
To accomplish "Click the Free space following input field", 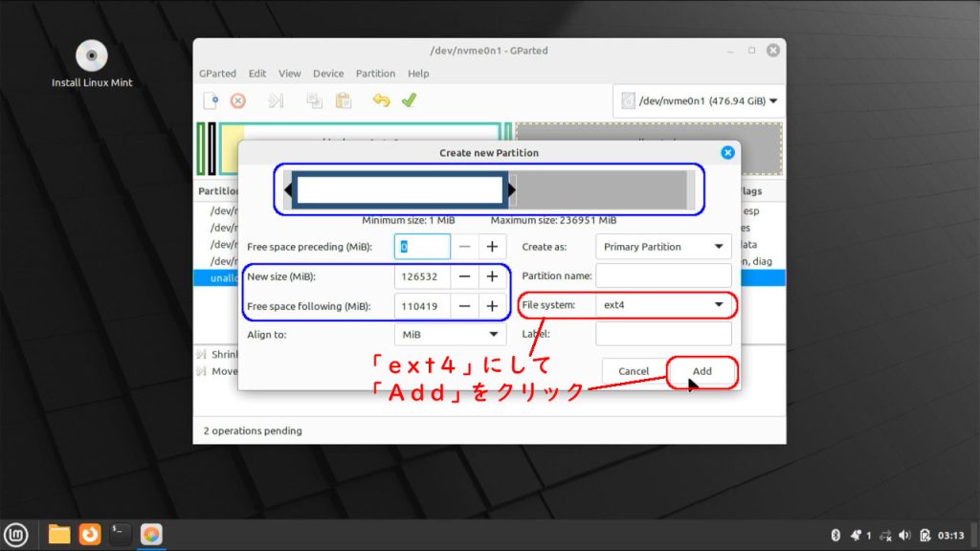I will coord(422,306).
